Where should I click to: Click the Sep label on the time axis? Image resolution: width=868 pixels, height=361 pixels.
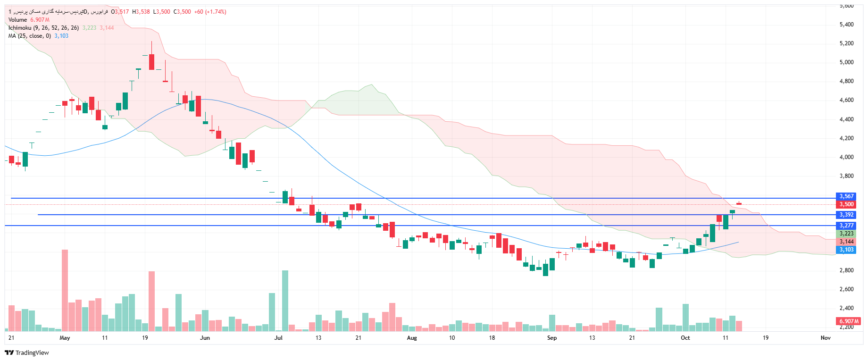coord(552,338)
